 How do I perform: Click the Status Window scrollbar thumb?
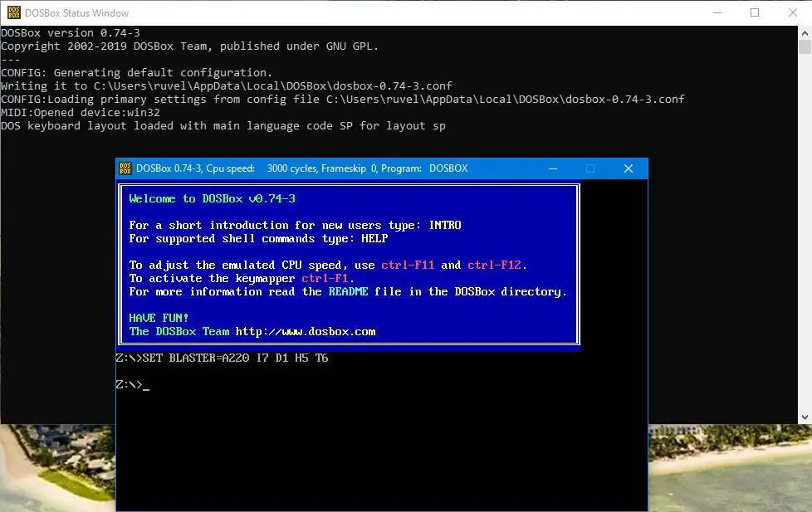tap(805, 46)
